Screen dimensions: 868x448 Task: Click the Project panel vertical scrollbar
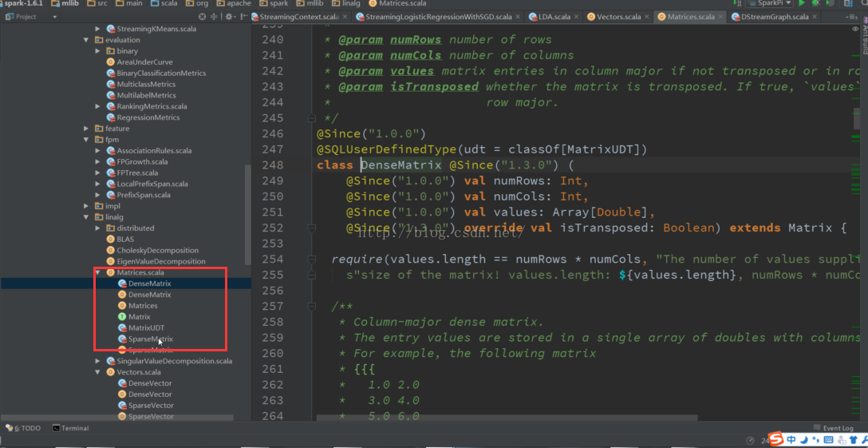pyautogui.click(x=247, y=213)
